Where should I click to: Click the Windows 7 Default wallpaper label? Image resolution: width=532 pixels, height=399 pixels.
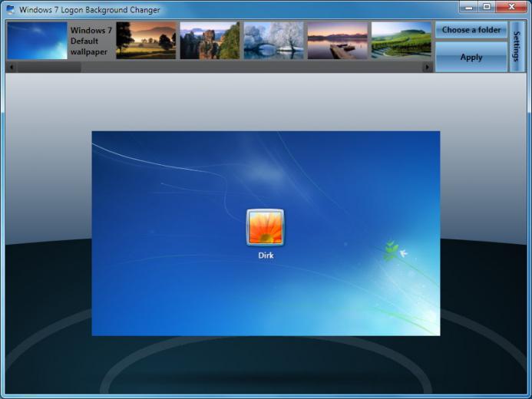tap(91, 41)
